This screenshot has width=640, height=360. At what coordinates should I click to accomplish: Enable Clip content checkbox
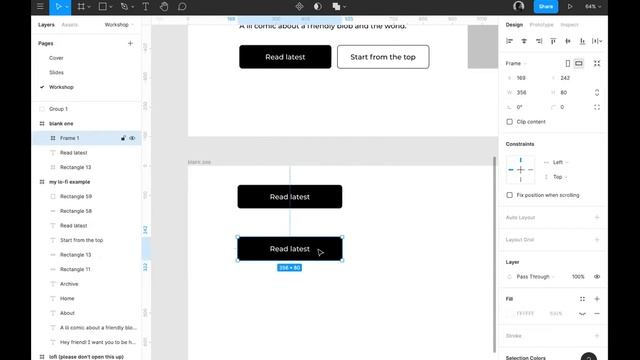click(x=509, y=122)
